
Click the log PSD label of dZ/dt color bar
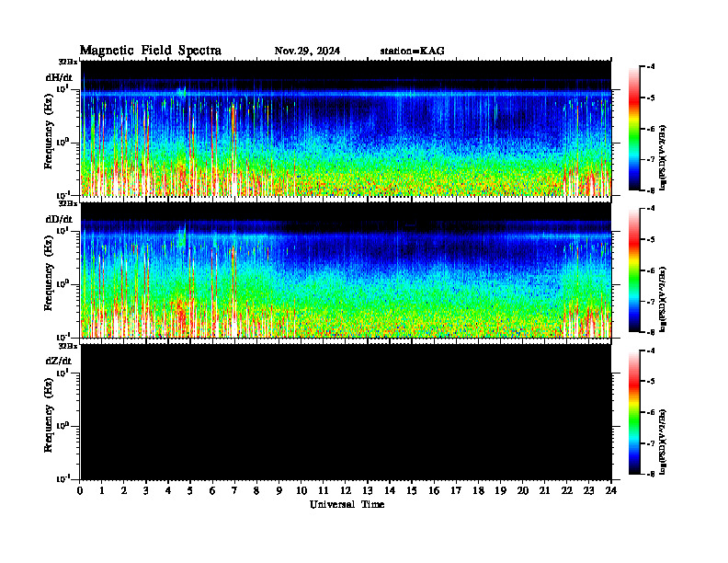click(663, 442)
